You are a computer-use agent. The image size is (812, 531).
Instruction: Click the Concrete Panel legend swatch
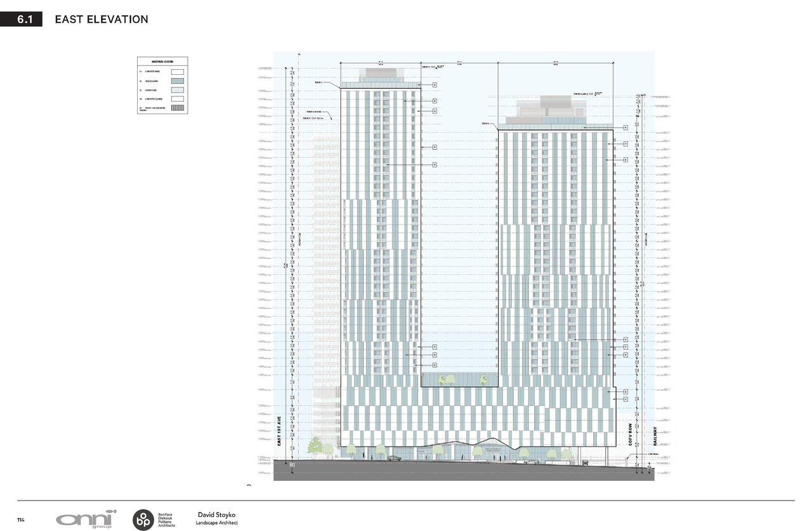177,72
